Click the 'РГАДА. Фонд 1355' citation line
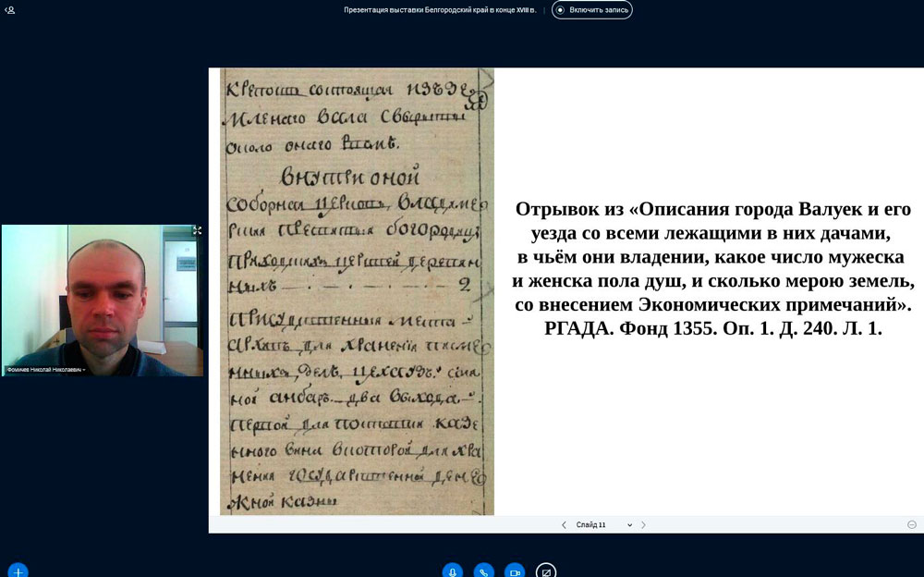Image resolution: width=924 pixels, height=577 pixels. click(712, 327)
